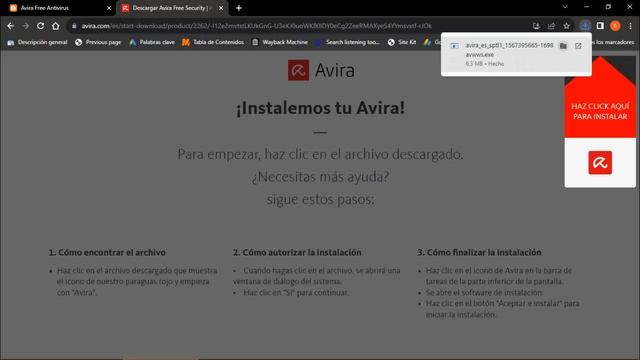Click the avira.com address bar URL
This screenshot has width=640, height=360.
coord(256,26)
